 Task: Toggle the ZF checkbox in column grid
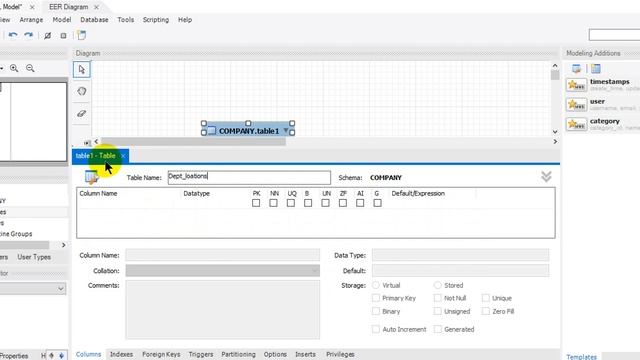343,203
